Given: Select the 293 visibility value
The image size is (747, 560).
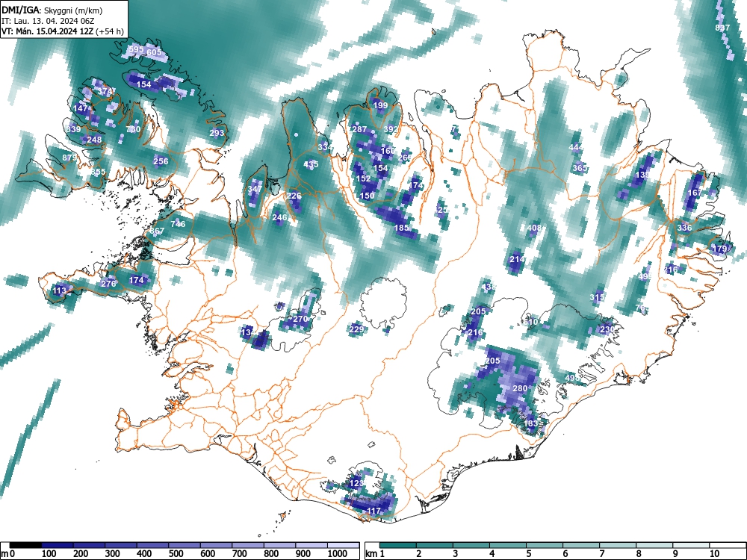Looking at the screenshot, I should point(217,133).
